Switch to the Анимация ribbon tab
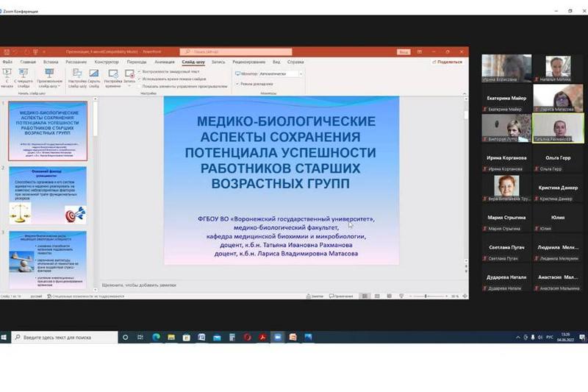588x392 pixels. (x=164, y=63)
